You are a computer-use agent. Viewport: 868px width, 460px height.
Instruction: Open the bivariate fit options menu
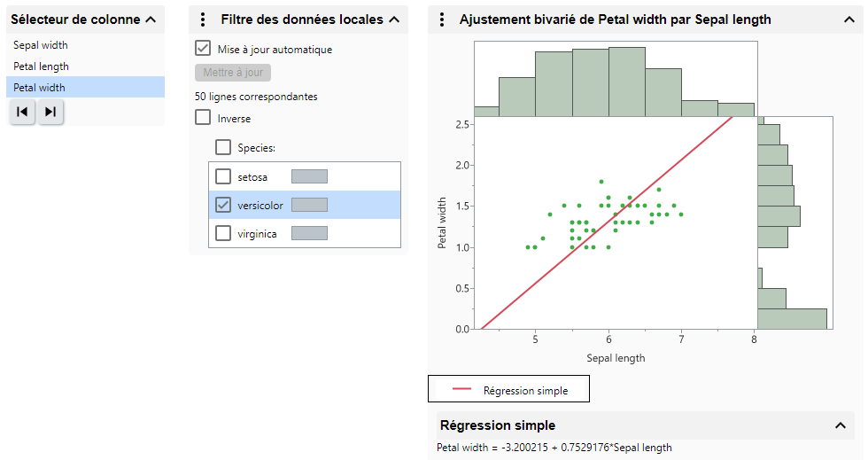coord(441,19)
